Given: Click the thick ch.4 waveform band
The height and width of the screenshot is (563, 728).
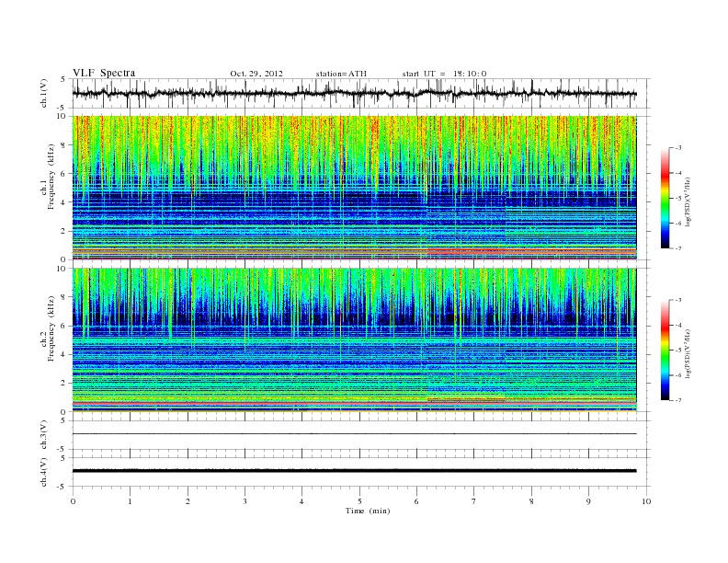Looking at the screenshot, I should pyautogui.click(x=354, y=471).
